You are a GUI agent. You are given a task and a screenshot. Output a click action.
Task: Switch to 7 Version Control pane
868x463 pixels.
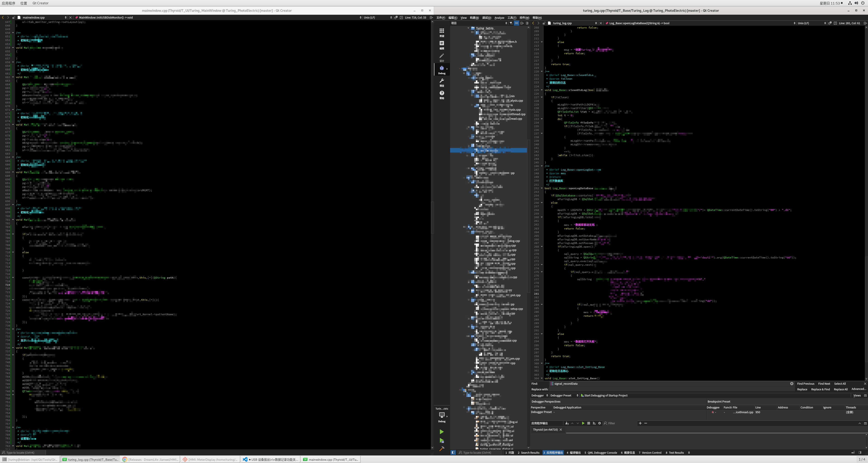point(650,453)
